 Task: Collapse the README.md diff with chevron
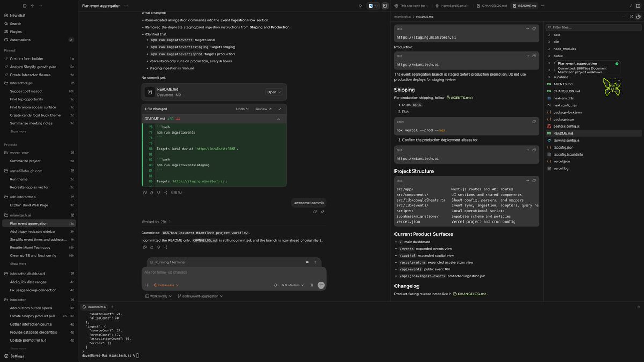(x=279, y=119)
